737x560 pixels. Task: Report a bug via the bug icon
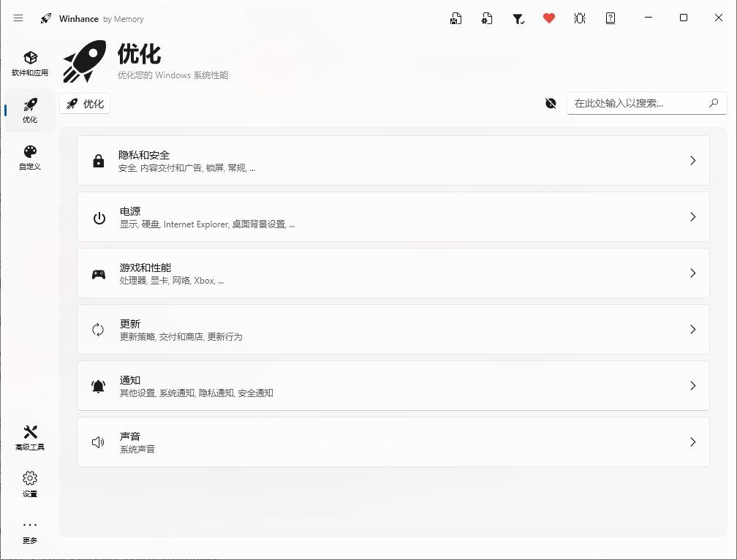(x=580, y=18)
